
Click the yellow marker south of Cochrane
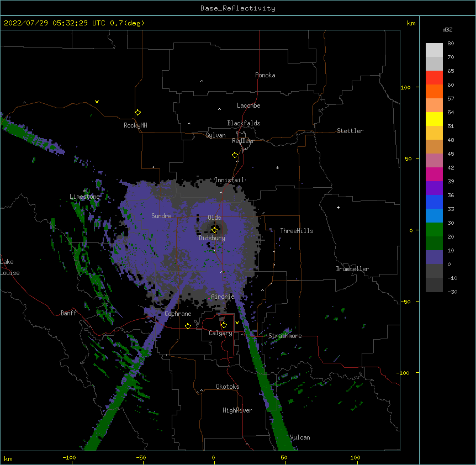pos(188,326)
